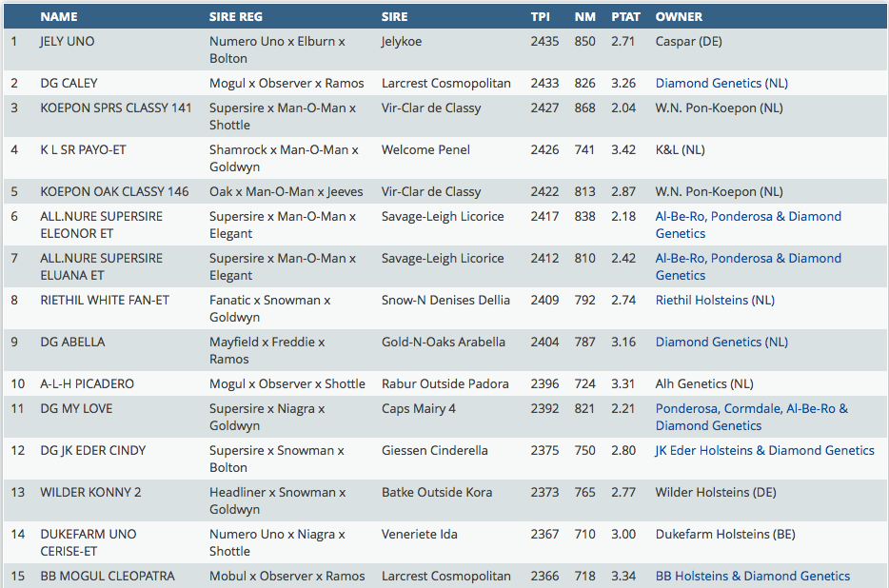Click the PTAT column header
This screenshot has height=588, width=889.
(x=624, y=16)
